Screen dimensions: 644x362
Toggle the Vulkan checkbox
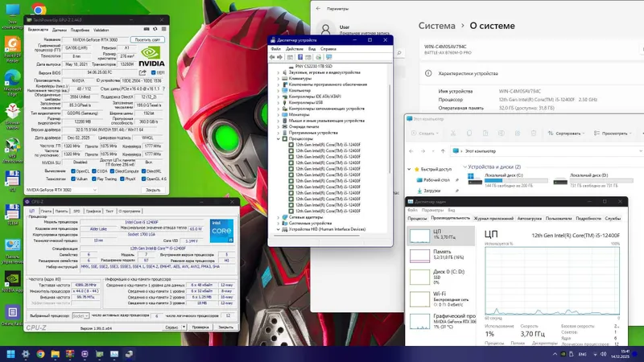tap(73, 179)
